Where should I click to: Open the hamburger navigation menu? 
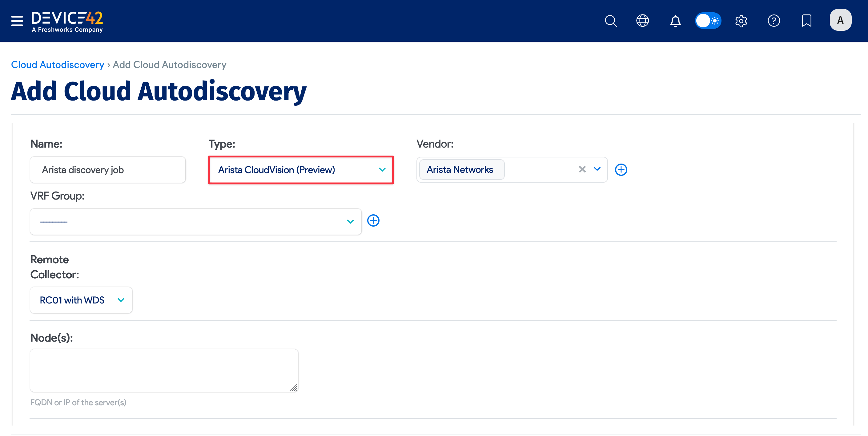pyautogui.click(x=17, y=21)
